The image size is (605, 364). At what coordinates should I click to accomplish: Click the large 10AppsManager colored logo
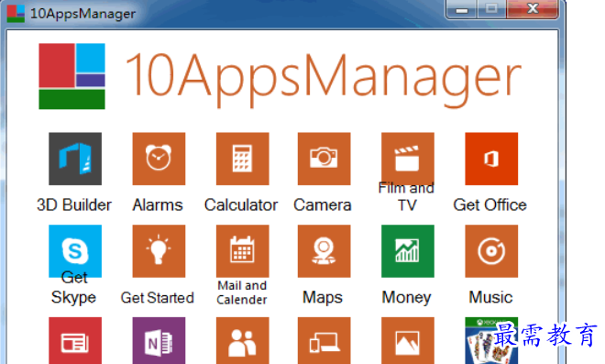tap(71, 76)
